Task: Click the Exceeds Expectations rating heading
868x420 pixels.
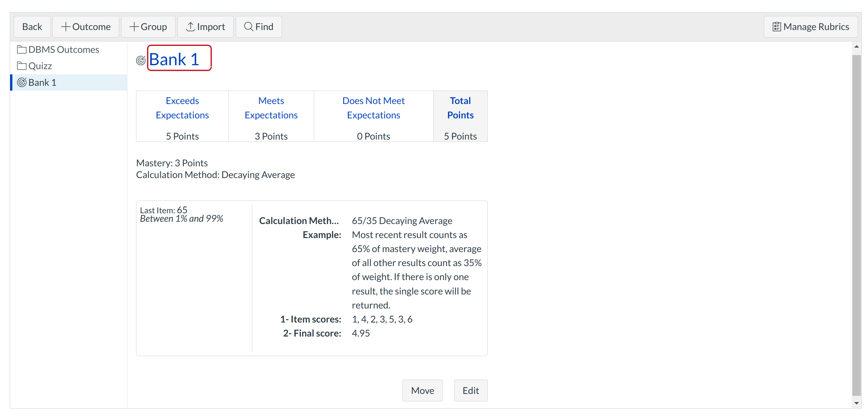Action: click(x=182, y=108)
